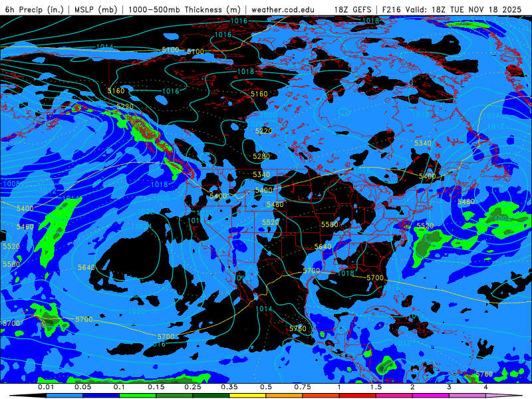Select the bright green 0.1–0.15 legend swatch
532x399 pixels.
click(x=138, y=396)
